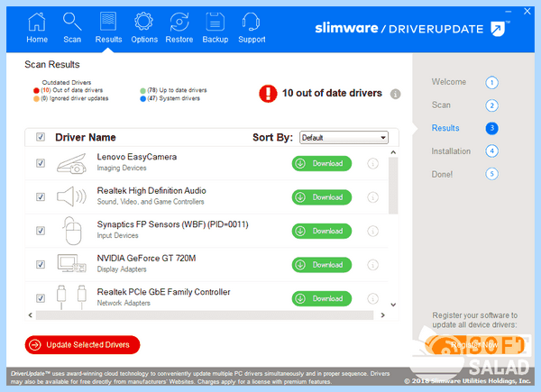Click '(78) Up to date drivers' text
The width and height of the screenshot is (541, 392).
tap(177, 90)
